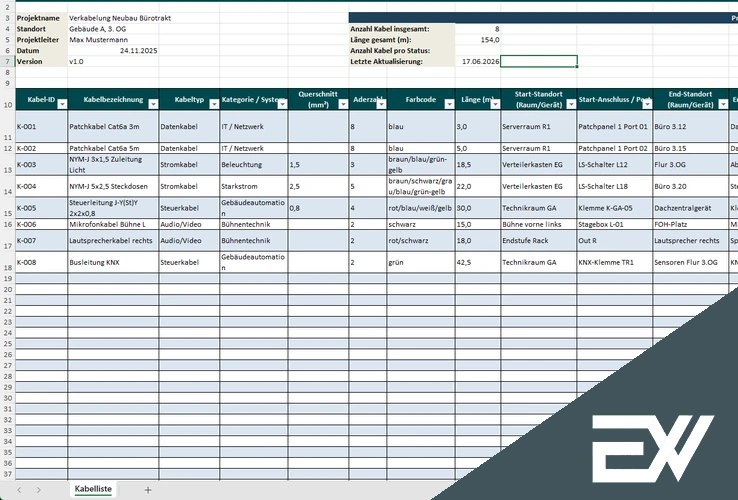Screen dimensions: 738x500
Task: Go to next sheet with right arrow
Action: [39, 490]
